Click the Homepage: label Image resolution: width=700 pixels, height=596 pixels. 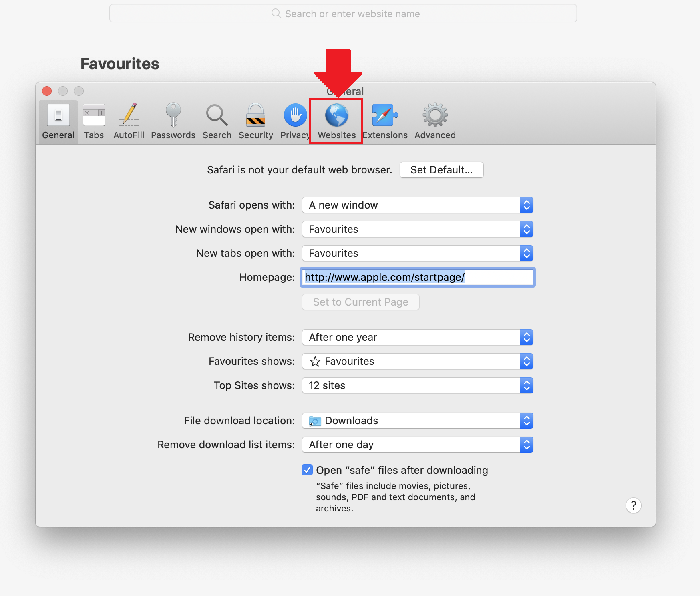pos(267,277)
